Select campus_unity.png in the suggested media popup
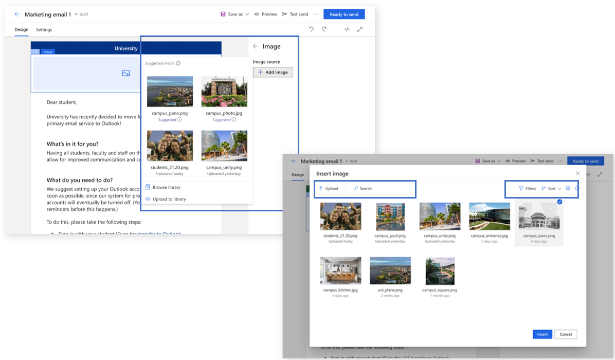The height and width of the screenshot is (360, 615). tap(224, 146)
